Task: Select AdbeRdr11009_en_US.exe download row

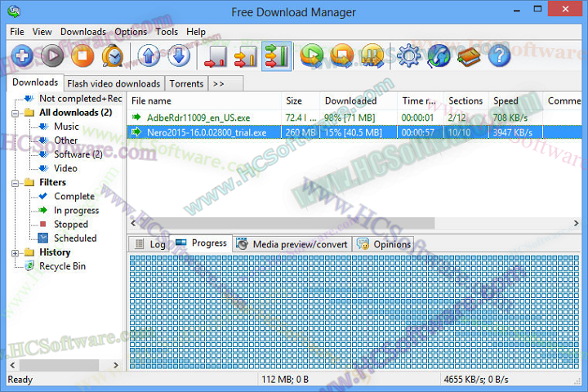Action: [354, 118]
